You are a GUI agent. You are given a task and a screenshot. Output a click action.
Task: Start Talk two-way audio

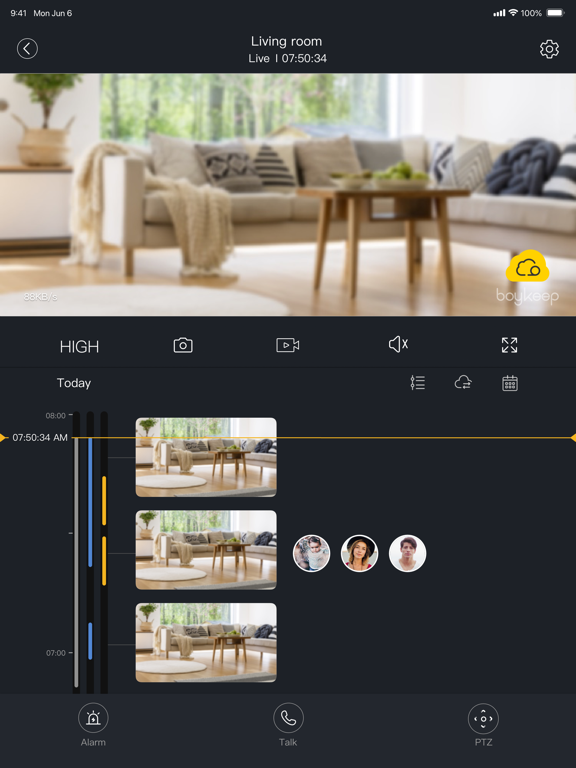coord(288,725)
